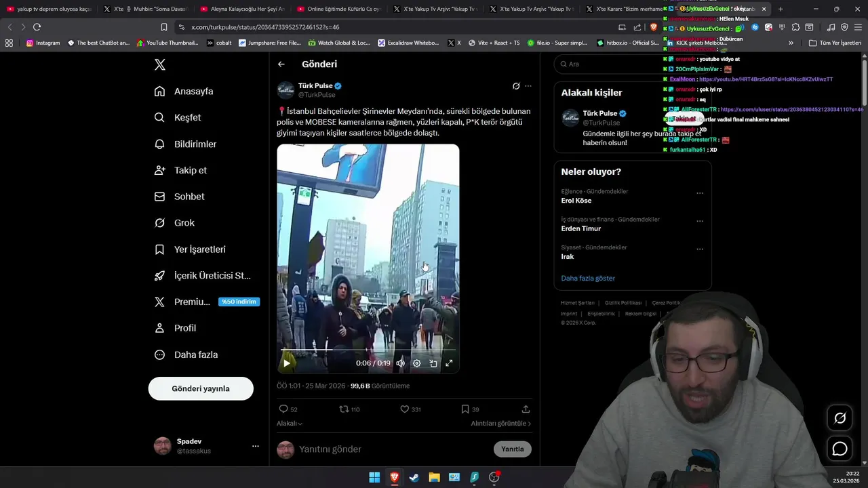Enter video fullscreen
Viewport: 868px width, 488px height.
[449, 363]
